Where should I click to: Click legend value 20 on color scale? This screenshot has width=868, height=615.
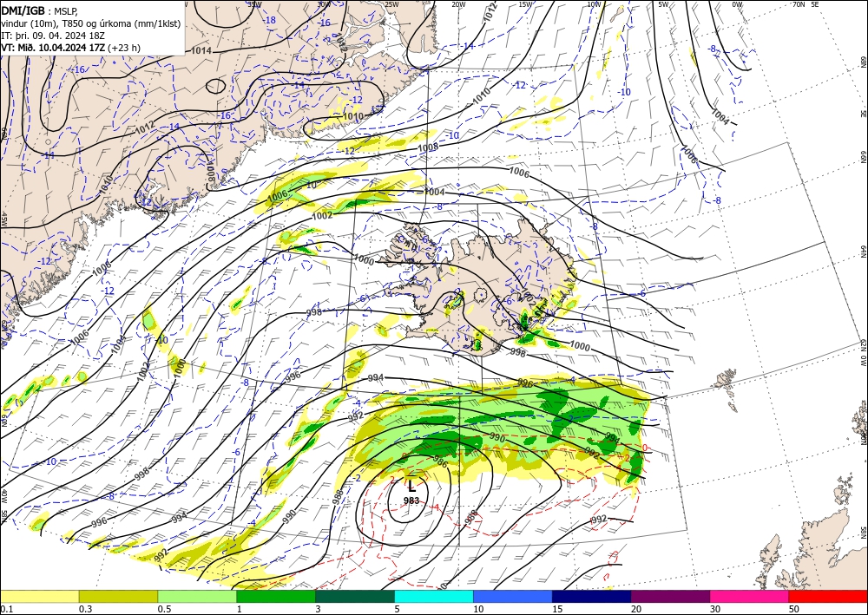pos(636,609)
